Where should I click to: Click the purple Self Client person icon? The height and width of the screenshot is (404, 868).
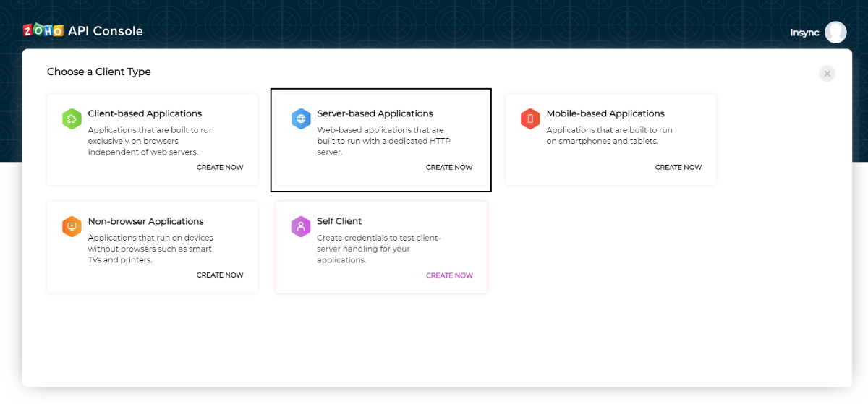pos(301,227)
